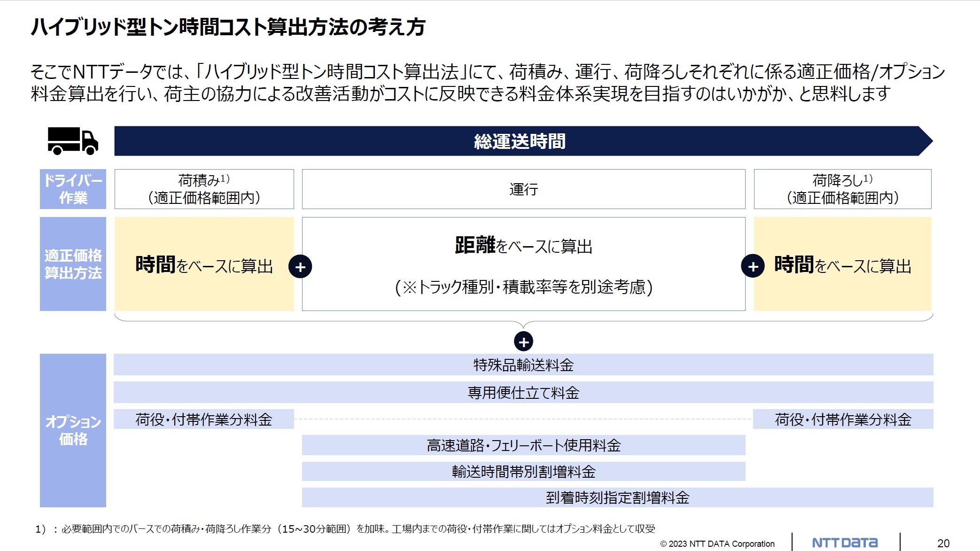Click the 距離をベースに算出 text
This screenshot has width=980, height=551.
pyautogui.click(x=523, y=246)
